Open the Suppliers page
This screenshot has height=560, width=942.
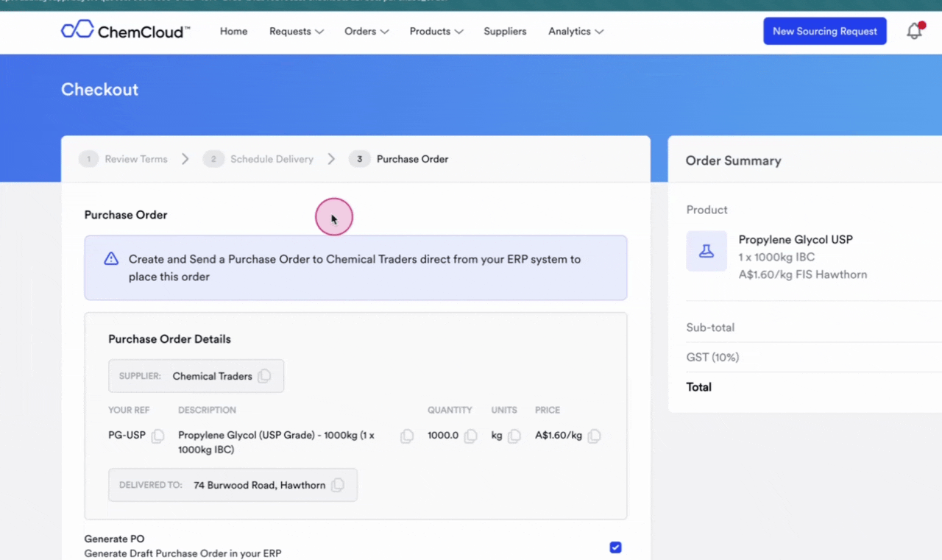[x=505, y=32]
